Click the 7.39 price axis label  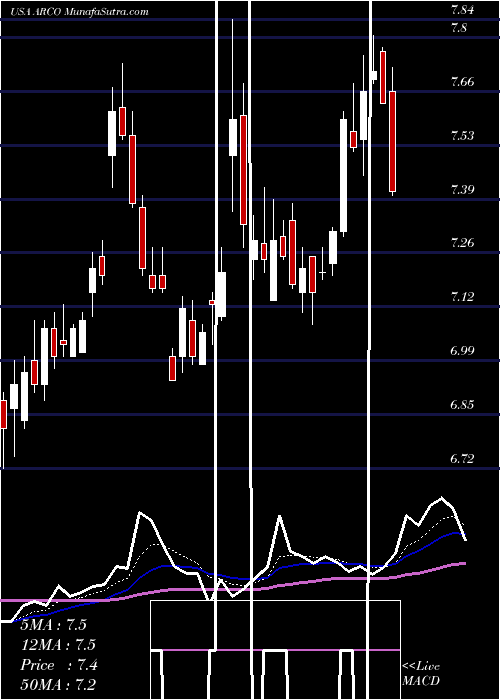point(462,189)
